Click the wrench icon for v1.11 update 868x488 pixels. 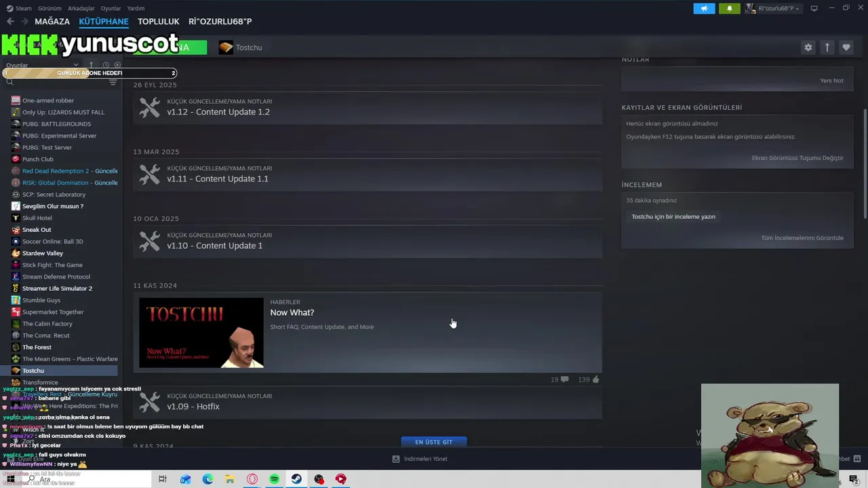(x=149, y=174)
